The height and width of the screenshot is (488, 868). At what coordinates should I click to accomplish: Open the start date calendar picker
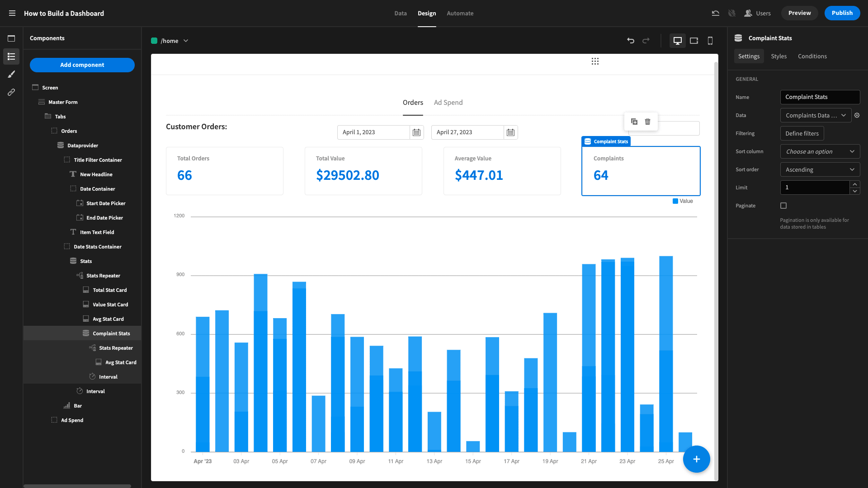pos(416,132)
